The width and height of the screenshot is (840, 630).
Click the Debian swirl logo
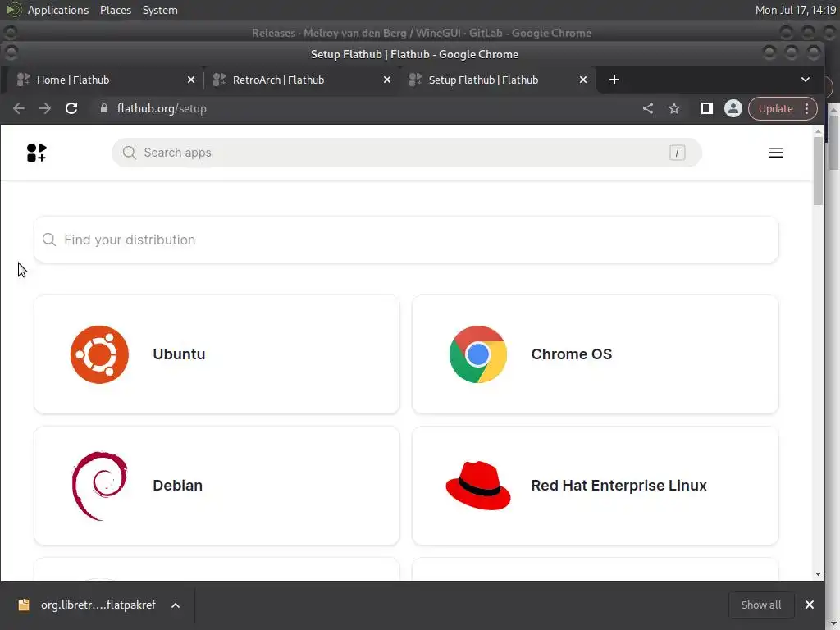[99, 486]
